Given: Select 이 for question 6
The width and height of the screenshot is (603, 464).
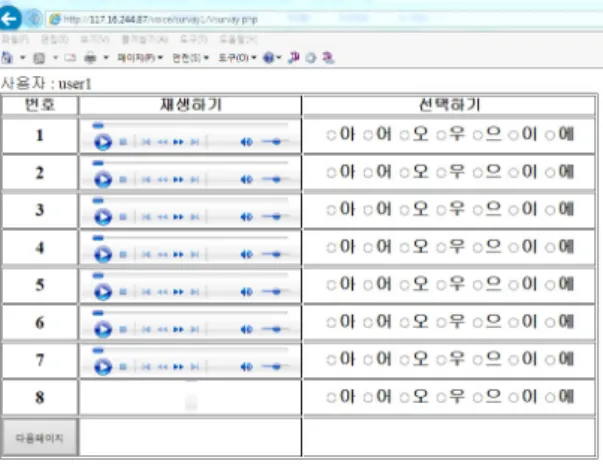Looking at the screenshot, I should coord(513,323).
